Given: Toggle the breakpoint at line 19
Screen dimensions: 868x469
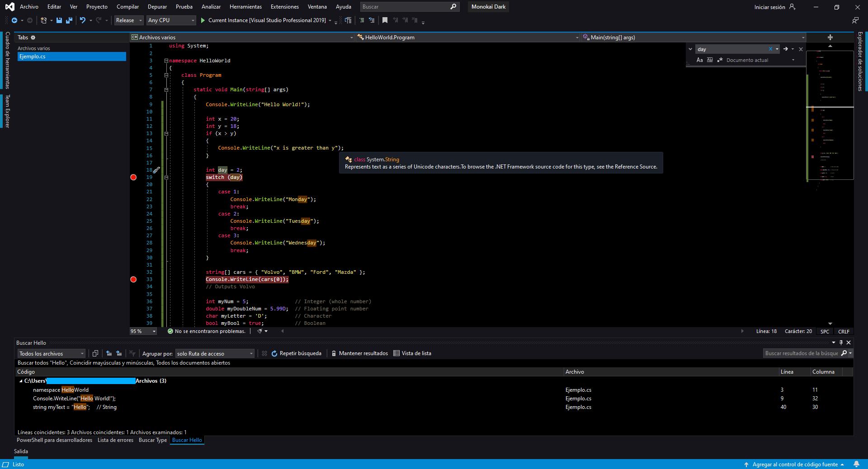Looking at the screenshot, I should pos(133,178).
